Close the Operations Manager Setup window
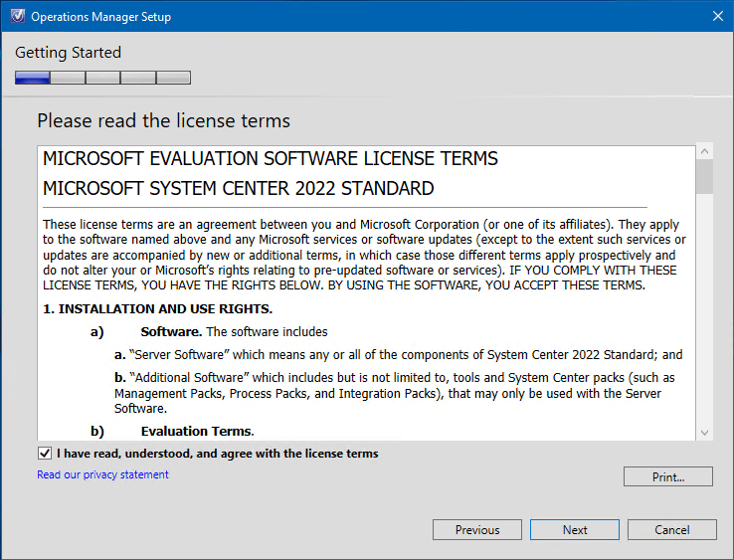The width and height of the screenshot is (734, 560). point(717,16)
